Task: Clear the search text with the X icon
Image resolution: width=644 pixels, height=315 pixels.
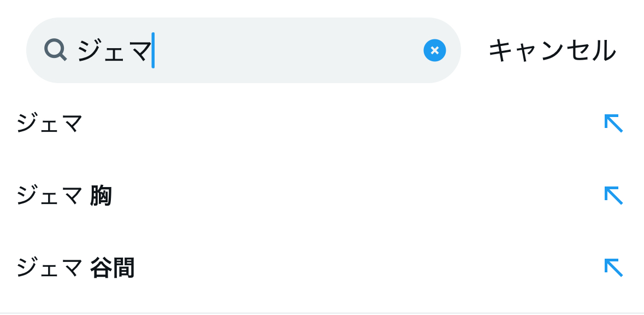Action: [434, 50]
